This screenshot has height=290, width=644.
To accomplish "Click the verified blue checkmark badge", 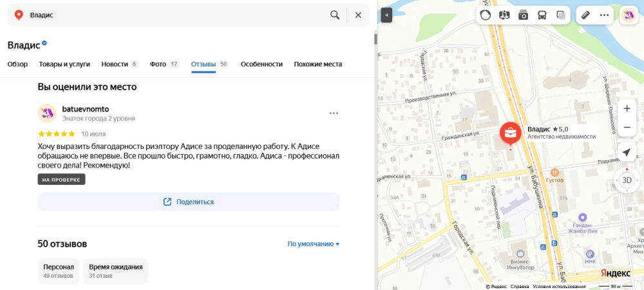I will [44, 43].
